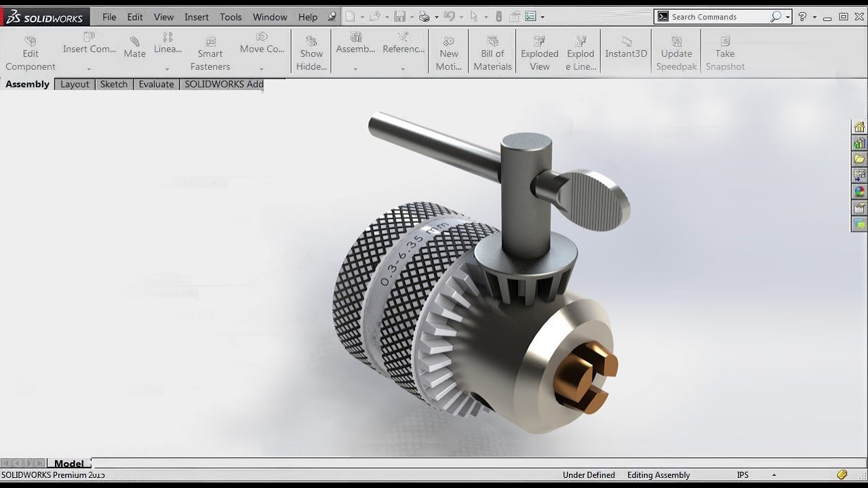Viewport: 868px width, 488px height.
Task: Open the Design Library pane
Action: [x=859, y=143]
